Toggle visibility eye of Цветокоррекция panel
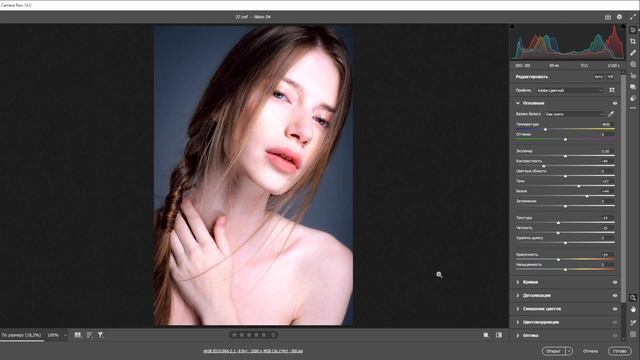Viewport: 640px width, 360px height. pyautogui.click(x=615, y=322)
